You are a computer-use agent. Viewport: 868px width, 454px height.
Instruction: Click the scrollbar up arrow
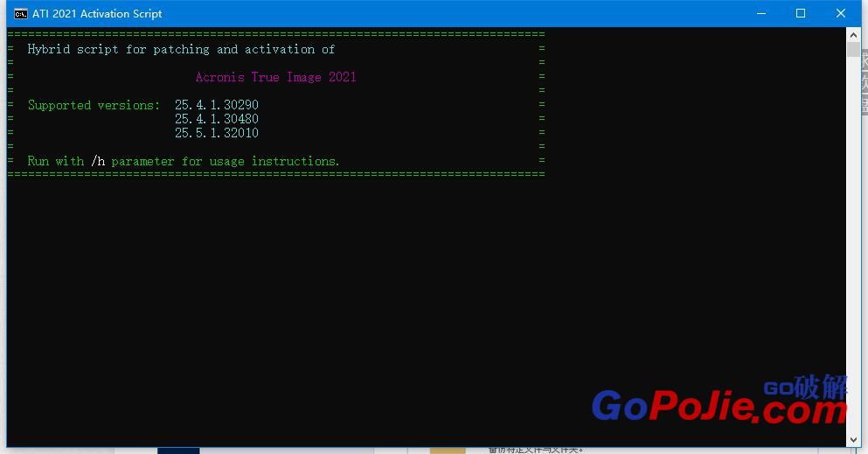(853, 35)
